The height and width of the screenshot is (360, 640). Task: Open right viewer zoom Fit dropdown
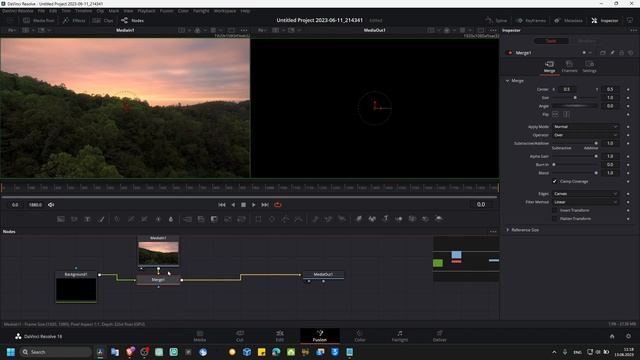262,30
